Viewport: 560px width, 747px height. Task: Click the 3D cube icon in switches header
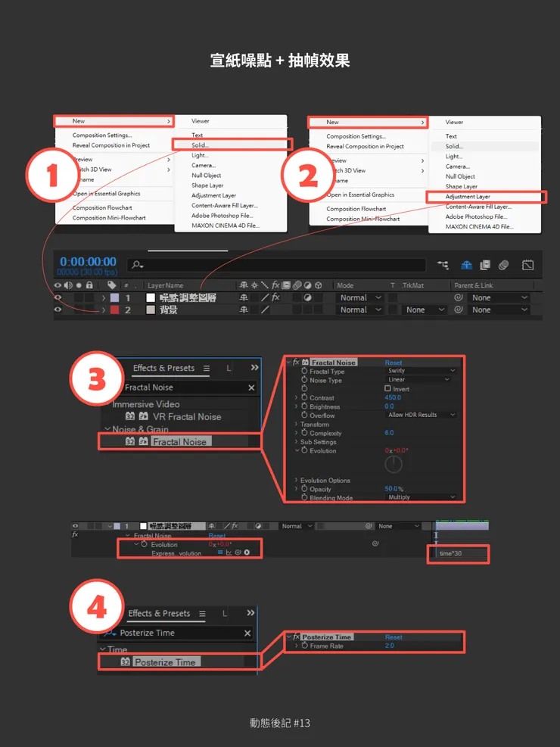click(x=318, y=285)
